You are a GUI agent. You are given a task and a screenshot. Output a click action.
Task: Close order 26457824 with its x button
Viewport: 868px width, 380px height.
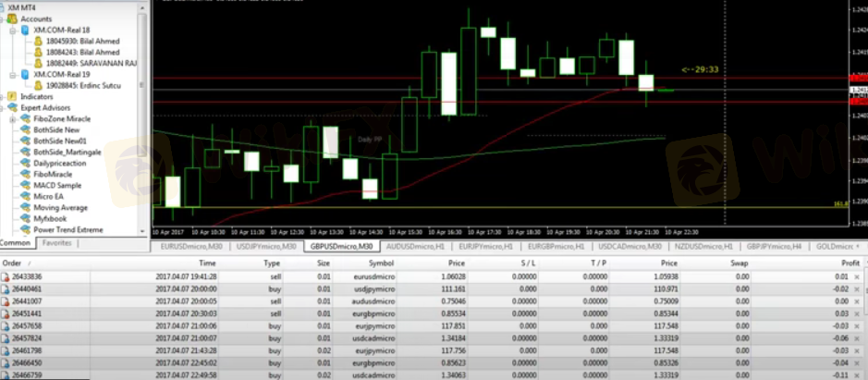857,337
